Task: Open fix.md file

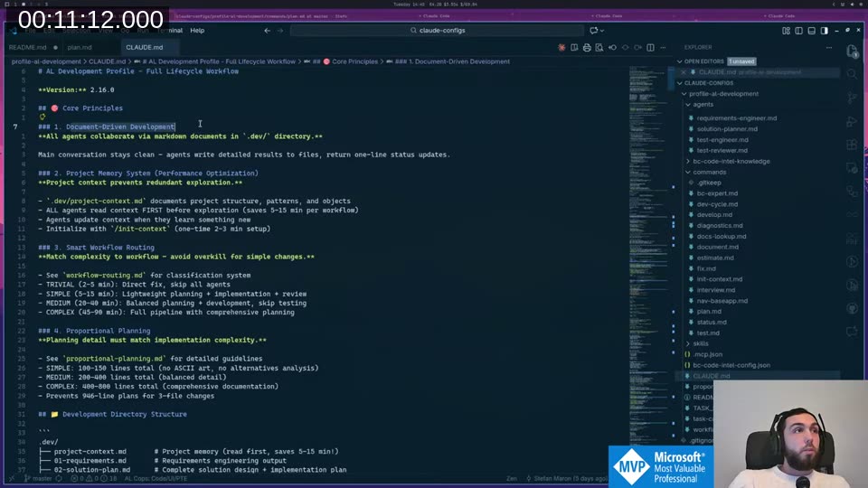Action: click(x=706, y=268)
